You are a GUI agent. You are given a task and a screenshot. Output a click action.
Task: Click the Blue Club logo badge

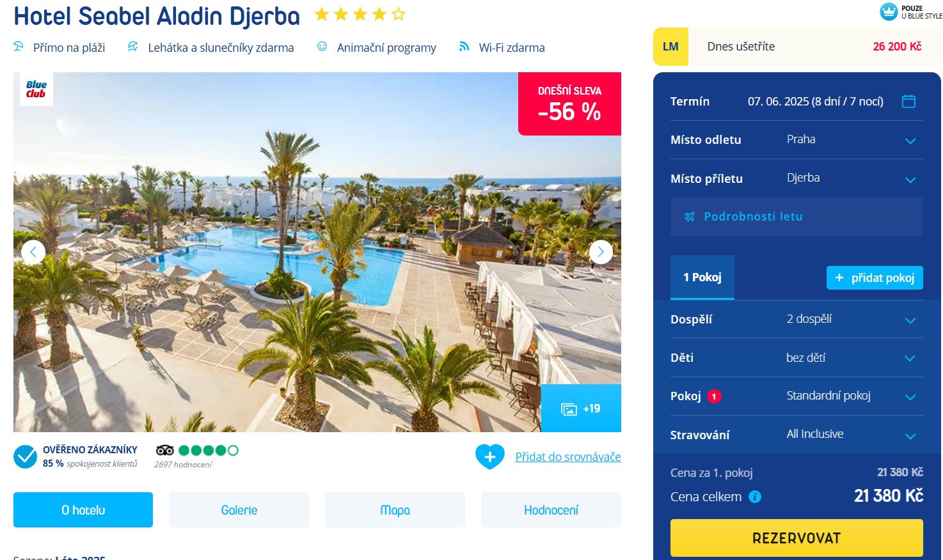click(x=36, y=89)
